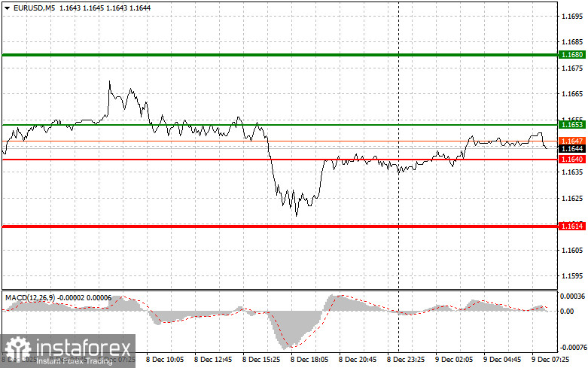Click the triangle next to the EURUSD,M5 title
Screen dimensions: 588x368
click(x=7, y=8)
